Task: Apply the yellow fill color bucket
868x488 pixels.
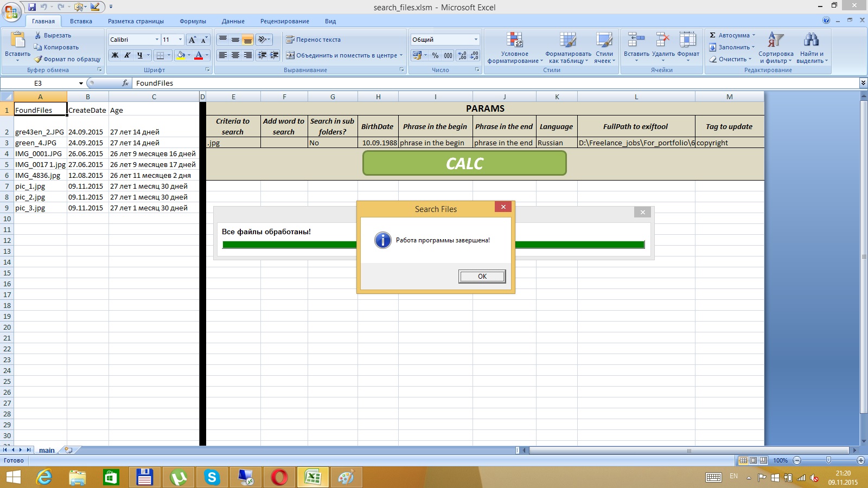Action: tap(181, 55)
